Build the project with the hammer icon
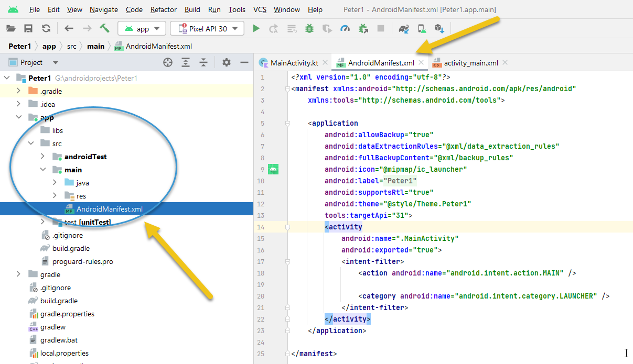The width and height of the screenshot is (633, 364). (105, 29)
